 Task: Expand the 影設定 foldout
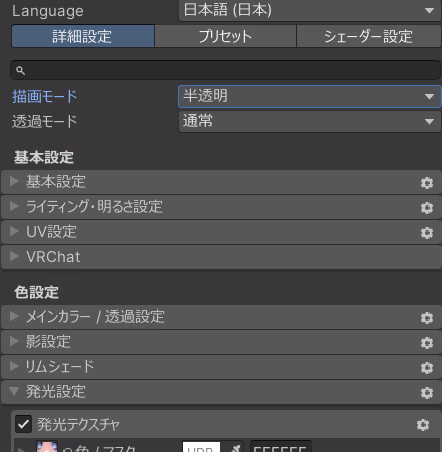click(14, 341)
